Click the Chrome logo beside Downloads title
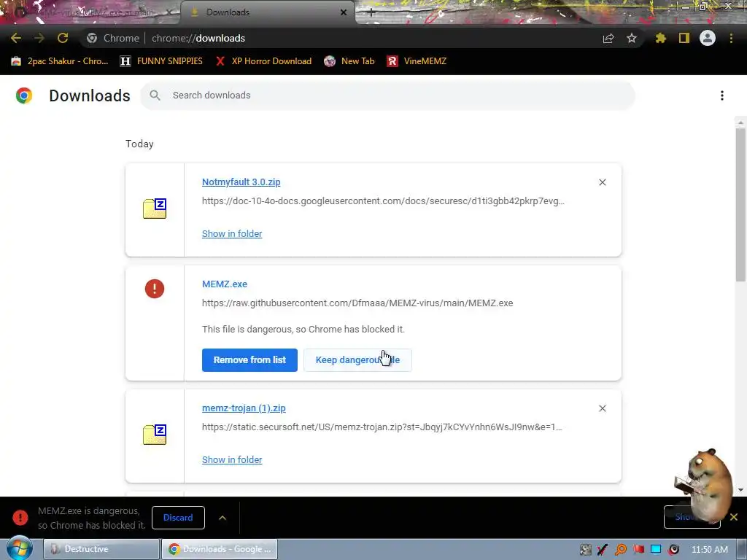This screenshot has width=747, height=560. pos(24,96)
